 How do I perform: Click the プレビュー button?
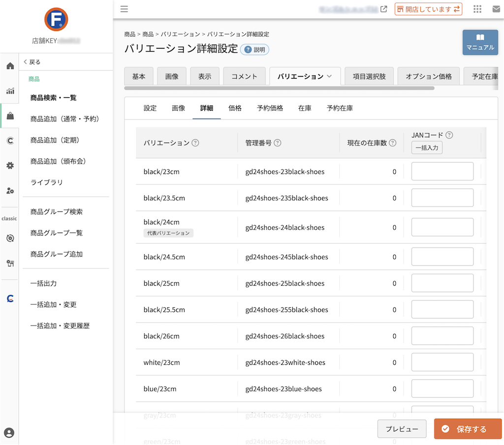(402, 429)
